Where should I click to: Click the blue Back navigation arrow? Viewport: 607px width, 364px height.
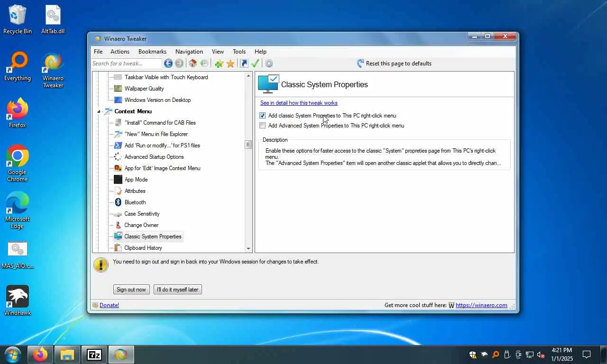tap(168, 64)
